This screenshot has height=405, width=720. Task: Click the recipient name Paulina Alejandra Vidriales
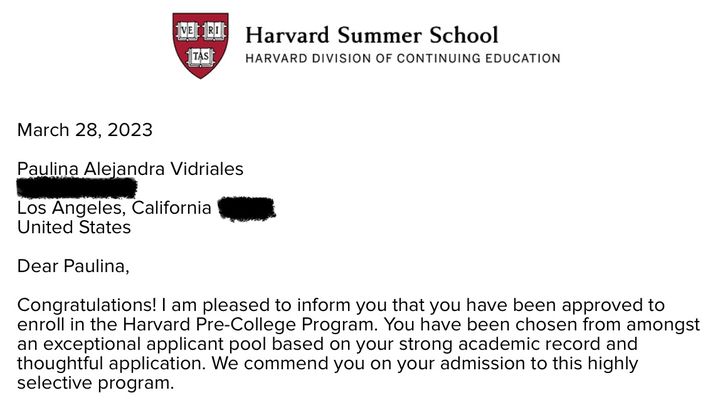(x=130, y=169)
